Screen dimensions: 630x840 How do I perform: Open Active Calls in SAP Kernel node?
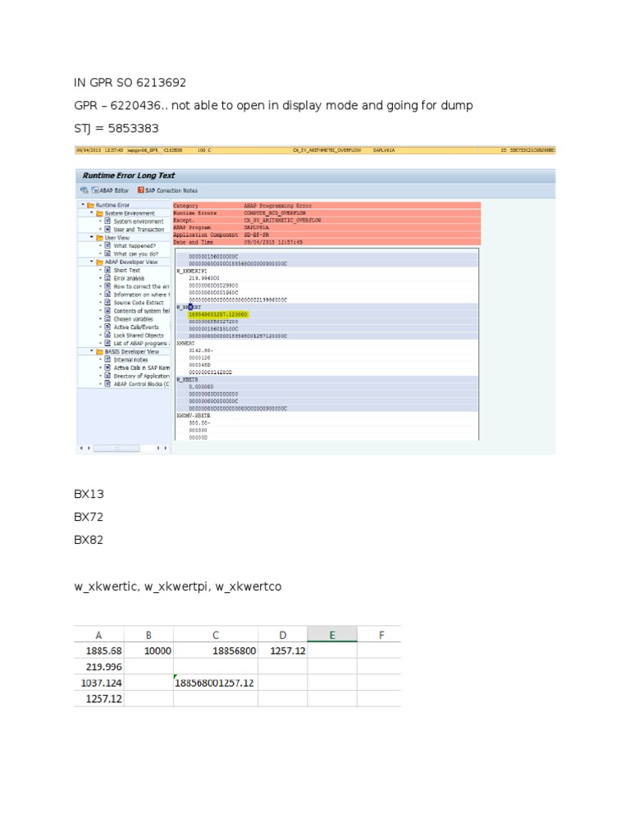pos(141,367)
